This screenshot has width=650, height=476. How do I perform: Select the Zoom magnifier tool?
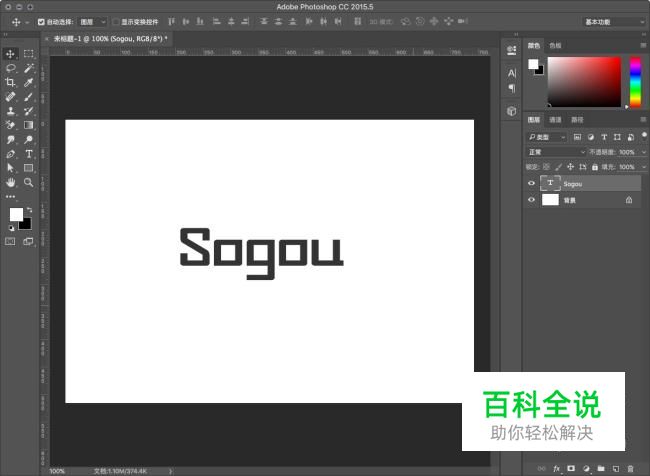(29, 183)
